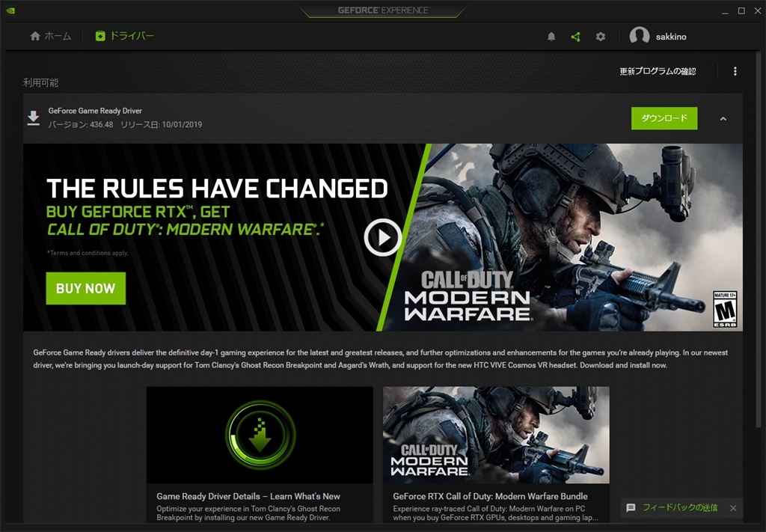Click the バージョン: 436.48 text
The width and height of the screenshot is (766, 532).
(81, 124)
